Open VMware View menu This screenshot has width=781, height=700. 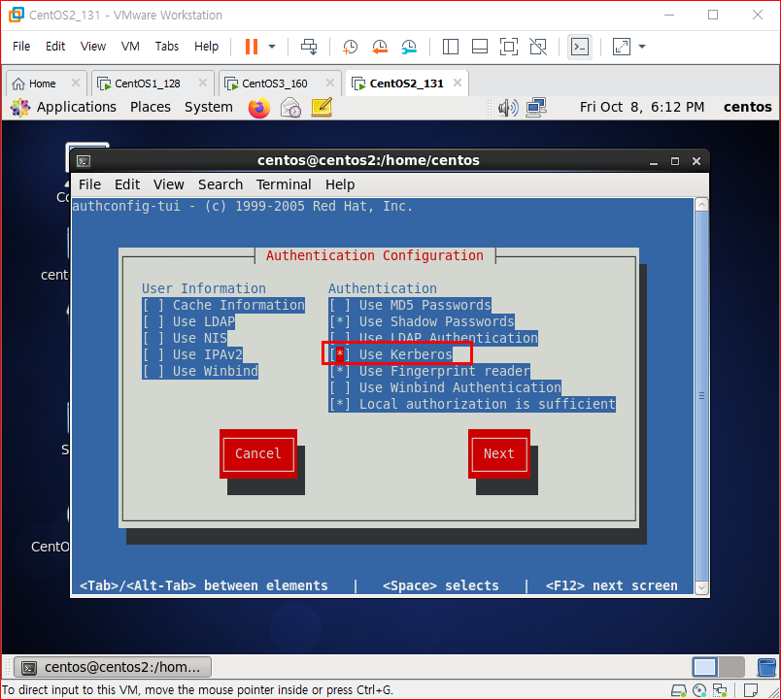tap(93, 47)
